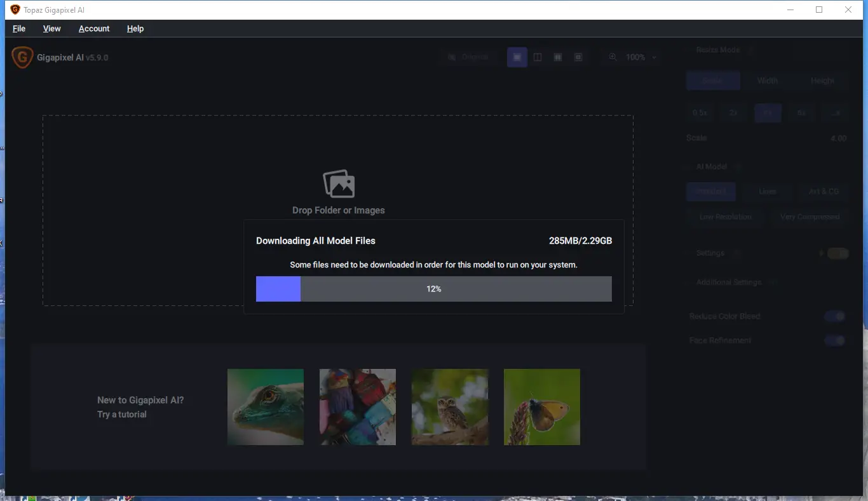The width and height of the screenshot is (868, 501).
Task: Select the single view layout icon
Action: coord(517,57)
